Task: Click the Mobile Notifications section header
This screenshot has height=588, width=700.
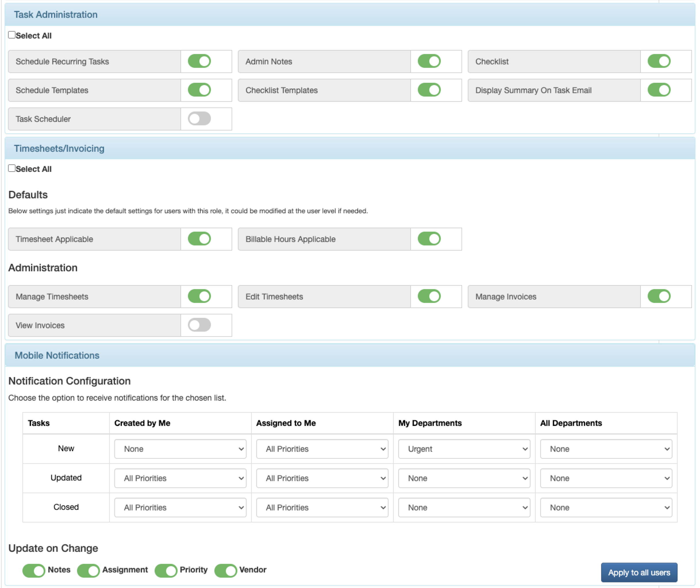Action: (57, 355)
